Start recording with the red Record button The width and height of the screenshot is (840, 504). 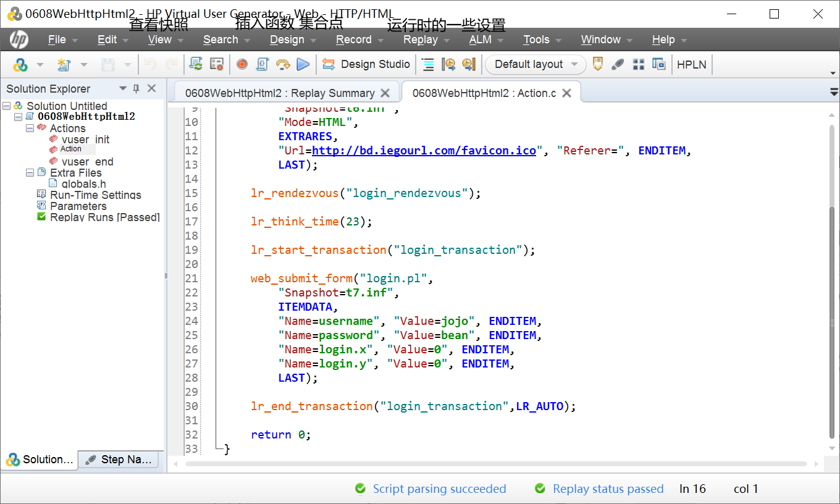[x=242, y=64]
